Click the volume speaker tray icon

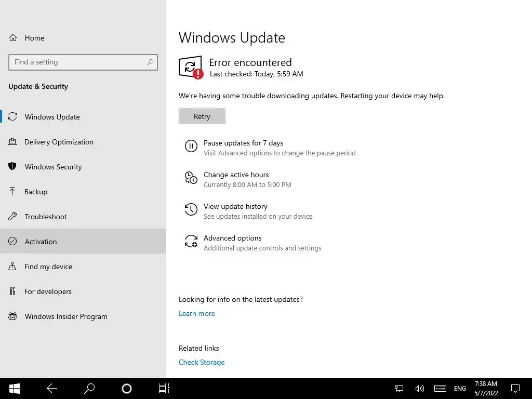click(419, 389)
